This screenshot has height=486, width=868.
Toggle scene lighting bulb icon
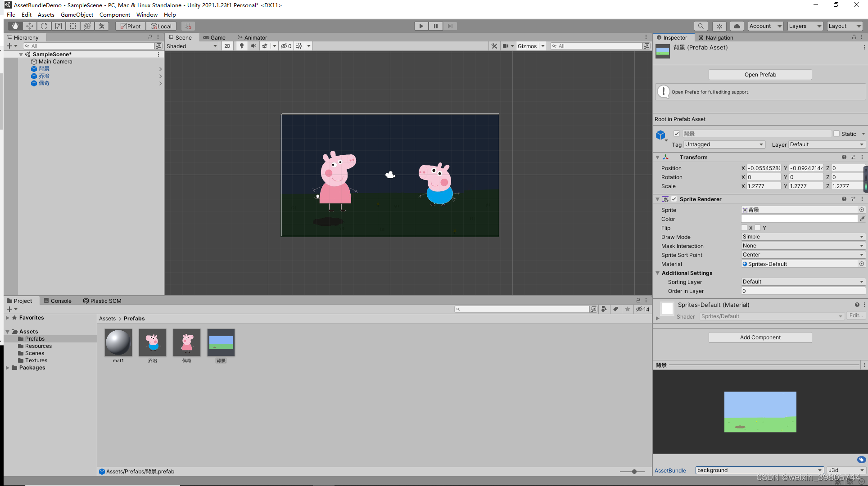(242, 46)
